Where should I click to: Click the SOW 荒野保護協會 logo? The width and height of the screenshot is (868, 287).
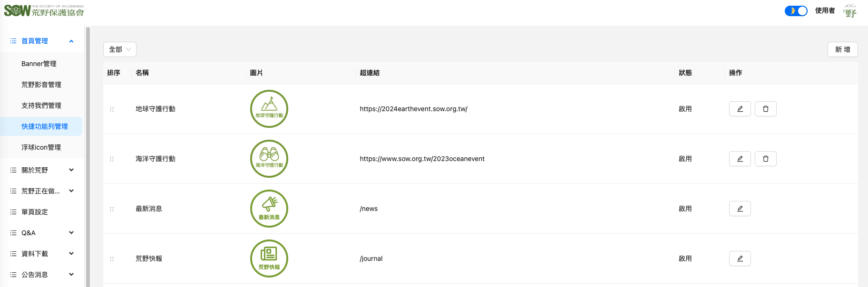click(44, 11)
